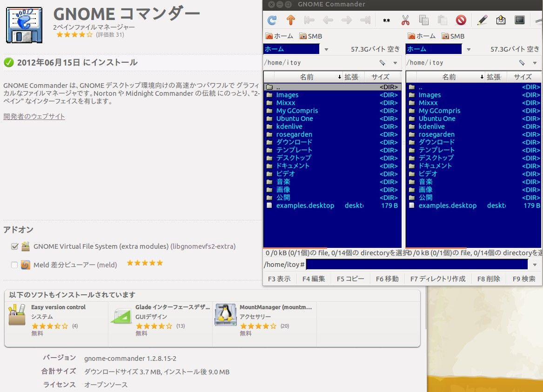Click the double-asterisk toolbar icon
The image size is (543, 392).
(387, 20)
